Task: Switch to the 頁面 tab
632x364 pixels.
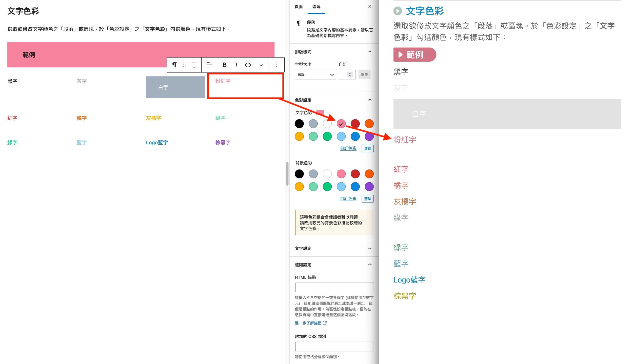Action: click(x=299, y=7)
